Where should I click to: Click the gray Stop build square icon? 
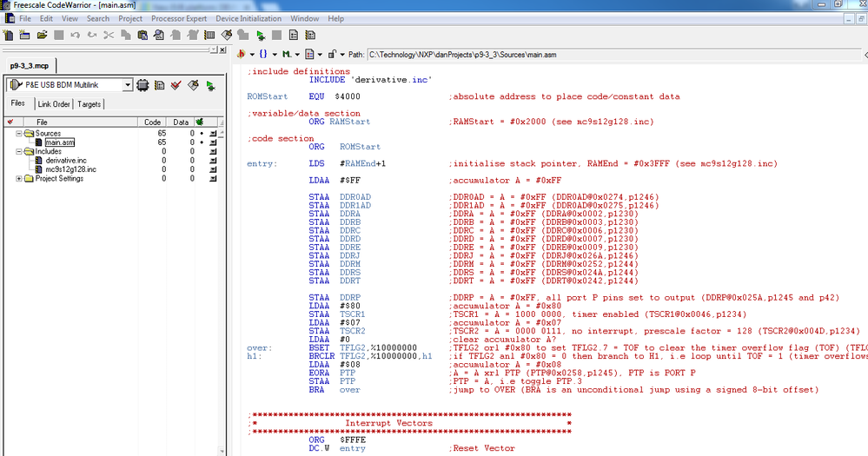[x=277, y=35]
